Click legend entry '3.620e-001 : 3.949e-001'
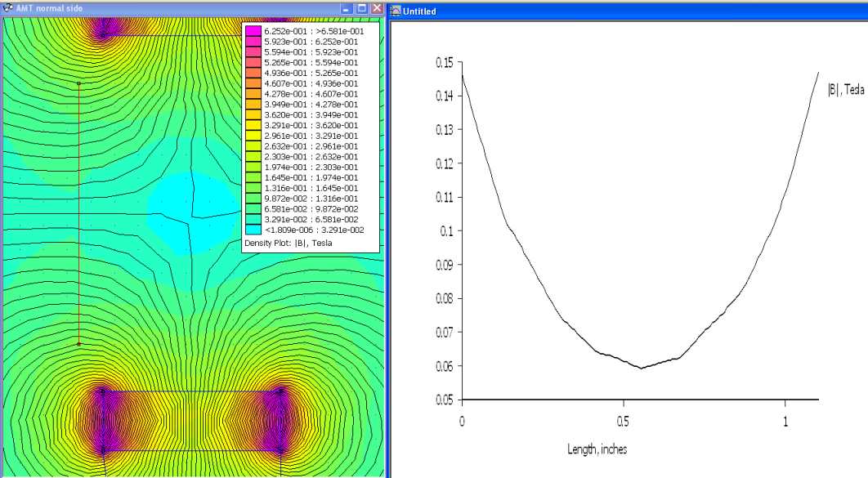 click(x=311, y=115)
